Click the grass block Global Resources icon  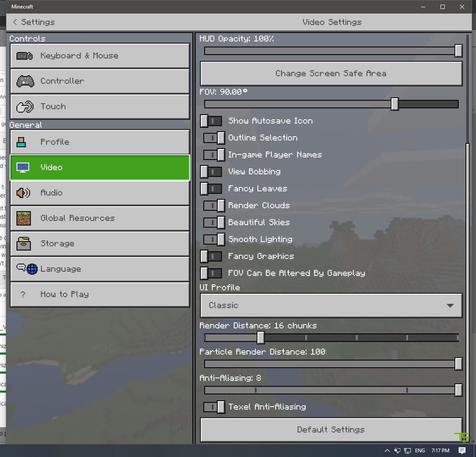pos(24,218)
